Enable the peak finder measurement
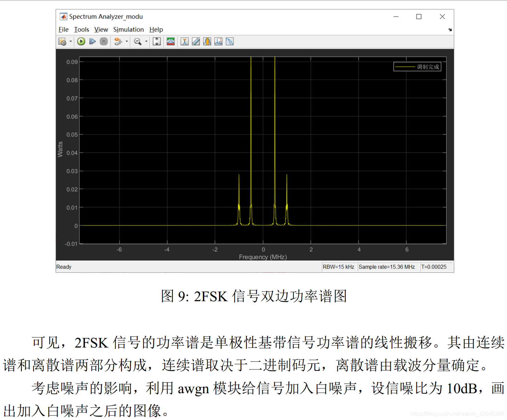This screenshot has width=507, height=420. pyautogui.click(x=185, y=42)
